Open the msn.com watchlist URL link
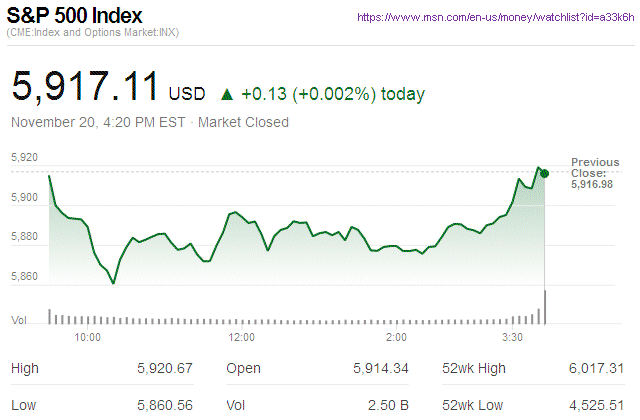Viewport: 640px width, 420px height. tap(494, 18)
